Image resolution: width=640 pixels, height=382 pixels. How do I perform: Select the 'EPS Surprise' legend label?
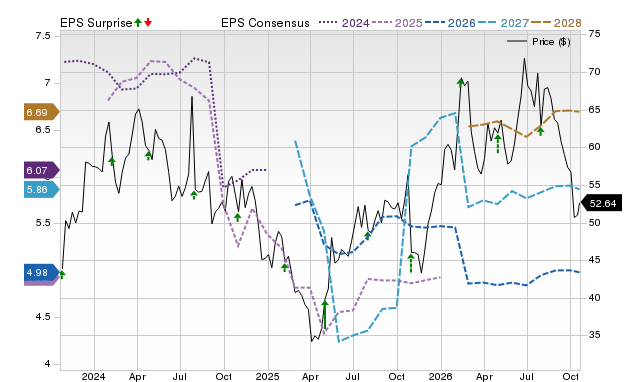96,23
